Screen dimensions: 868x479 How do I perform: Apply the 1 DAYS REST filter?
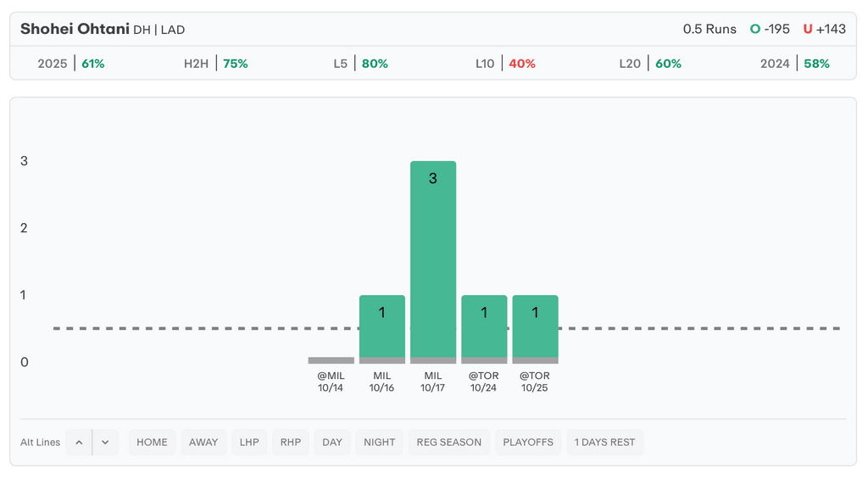pyautogui.click(x=604, y=443)
